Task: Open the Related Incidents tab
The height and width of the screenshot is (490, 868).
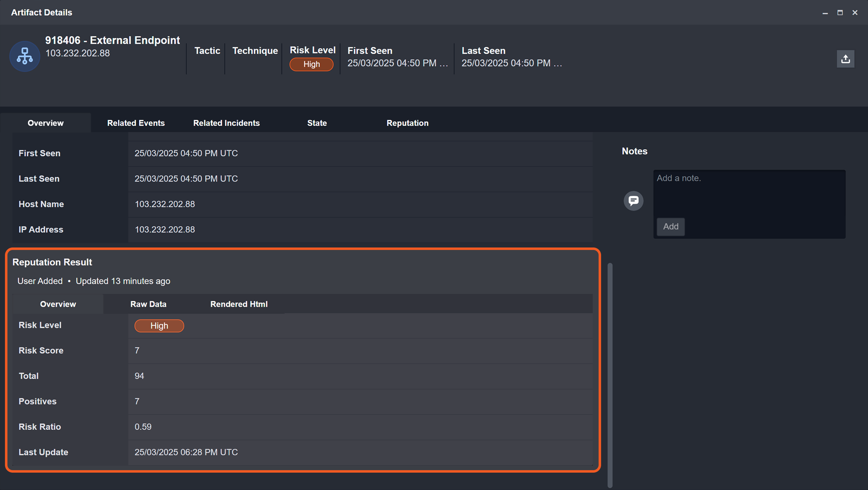Action: 226,123
